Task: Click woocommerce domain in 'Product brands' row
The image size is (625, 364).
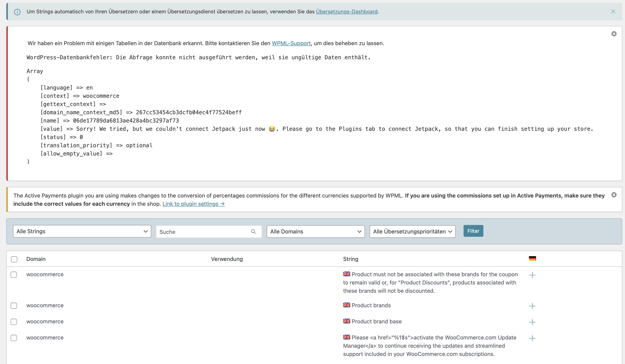Action: pyautogui.click(x=45, y=305)
